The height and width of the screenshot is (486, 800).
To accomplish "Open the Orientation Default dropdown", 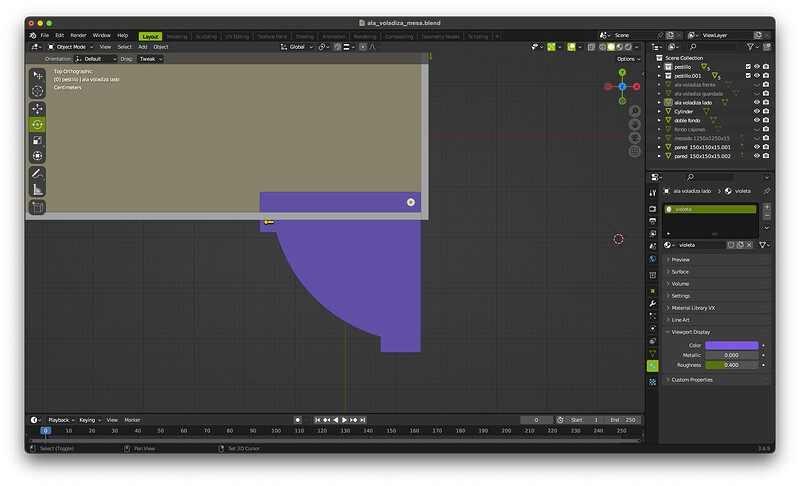I will [96, 59].
